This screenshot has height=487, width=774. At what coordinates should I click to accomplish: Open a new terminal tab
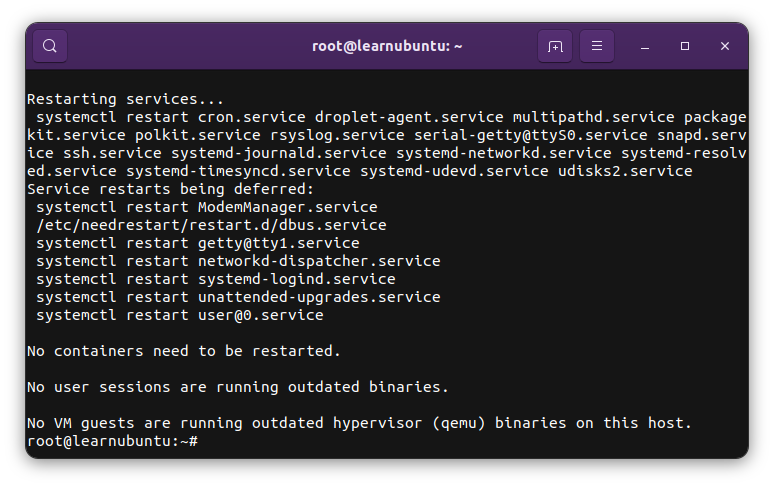pyautogui.click(x=555, y=46)
